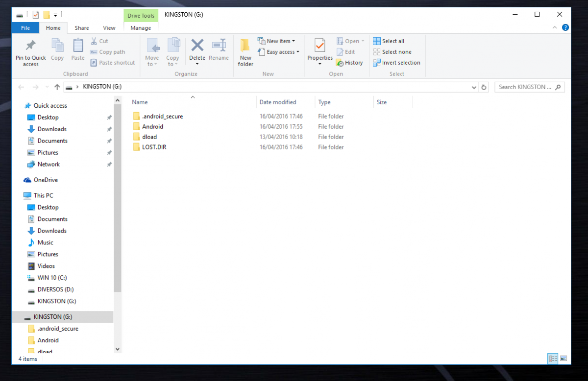The width and height of the screenshot is (588, 381).
Task: Click Pin to Quick access icon
Action: click(30, 46)
